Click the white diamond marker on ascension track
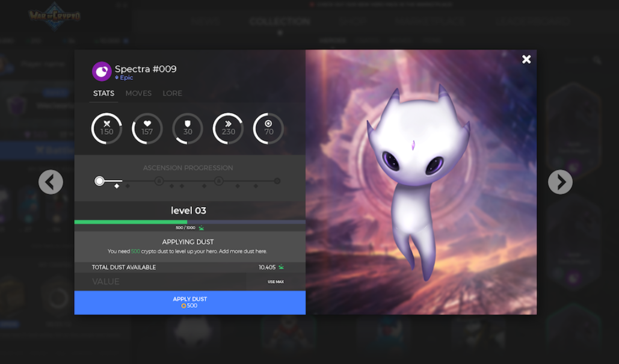The height and width of the screenshot is (364, 619). tap(117, 186)
